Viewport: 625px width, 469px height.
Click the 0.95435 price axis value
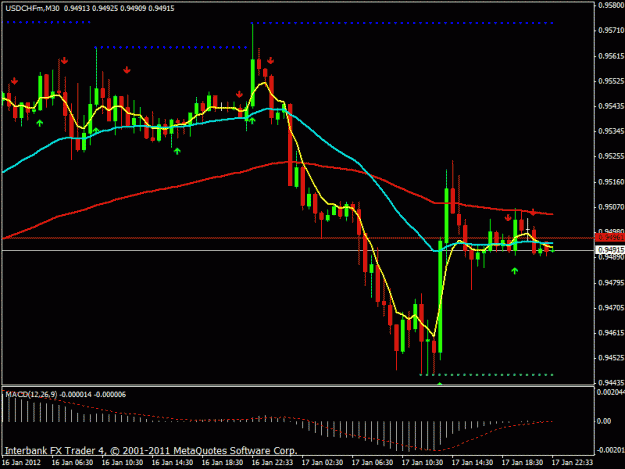(x=611, y=106)
